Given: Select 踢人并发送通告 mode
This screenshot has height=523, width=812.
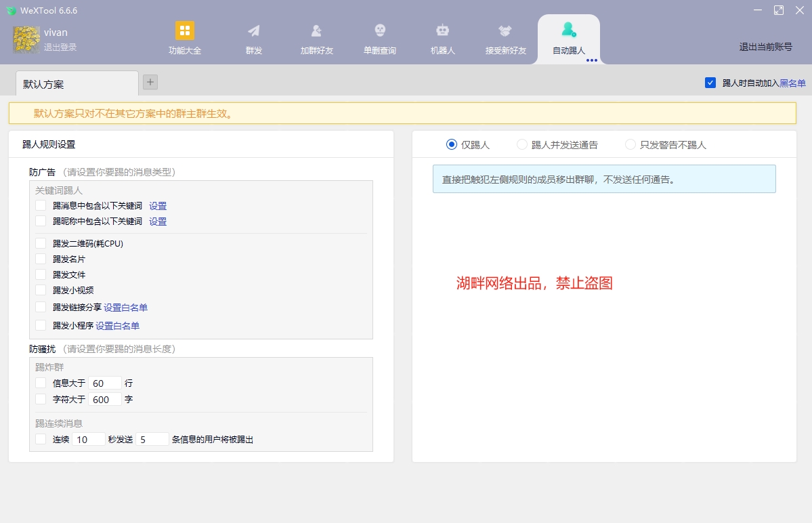Looking at the screenshot, I should pos(521,144).
